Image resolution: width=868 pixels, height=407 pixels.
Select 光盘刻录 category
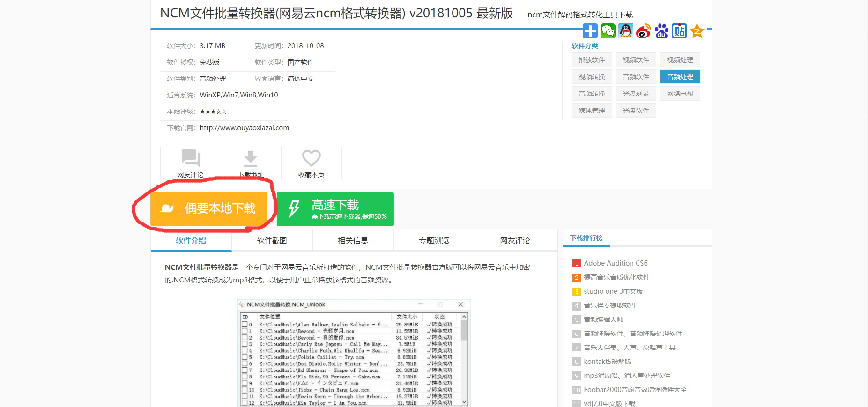point(636,94)
